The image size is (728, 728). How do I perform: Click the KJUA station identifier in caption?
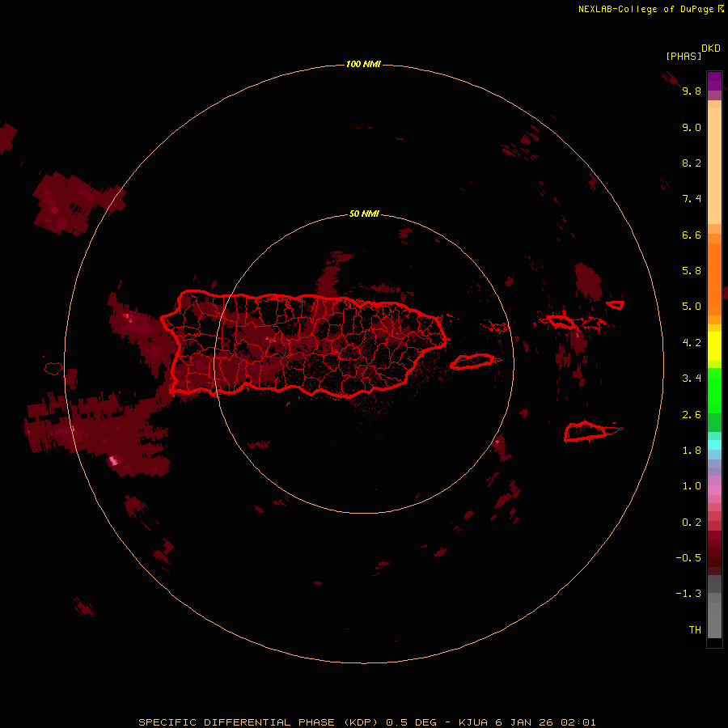(x=473, y=722)
